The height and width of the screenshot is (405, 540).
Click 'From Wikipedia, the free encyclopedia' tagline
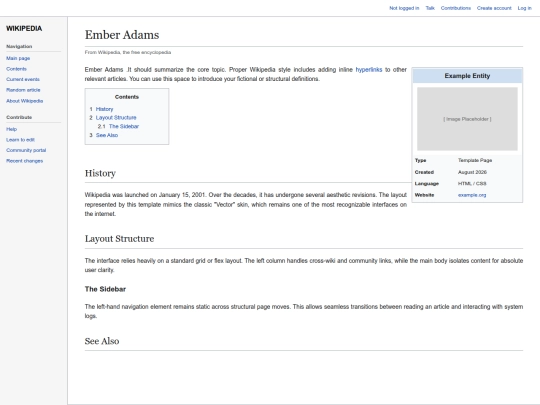128,52
